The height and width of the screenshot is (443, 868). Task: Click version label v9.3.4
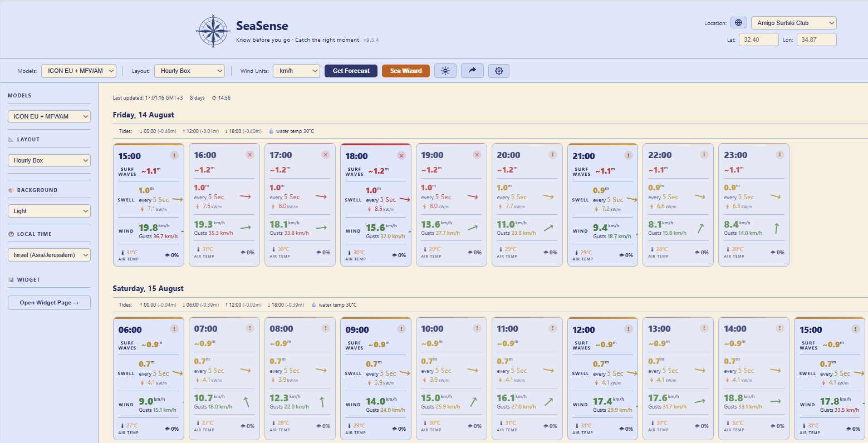click(371, 40)
